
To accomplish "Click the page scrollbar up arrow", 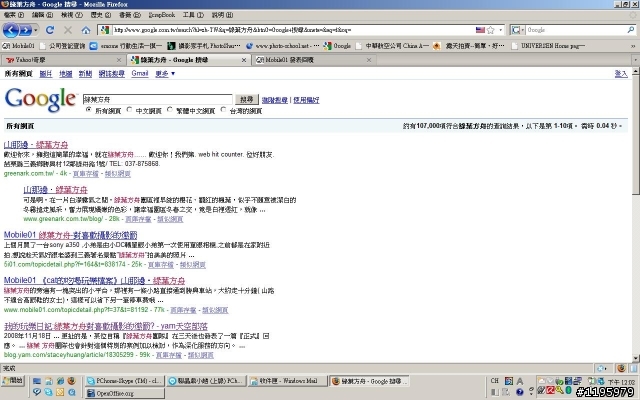I will coord(636,71).
